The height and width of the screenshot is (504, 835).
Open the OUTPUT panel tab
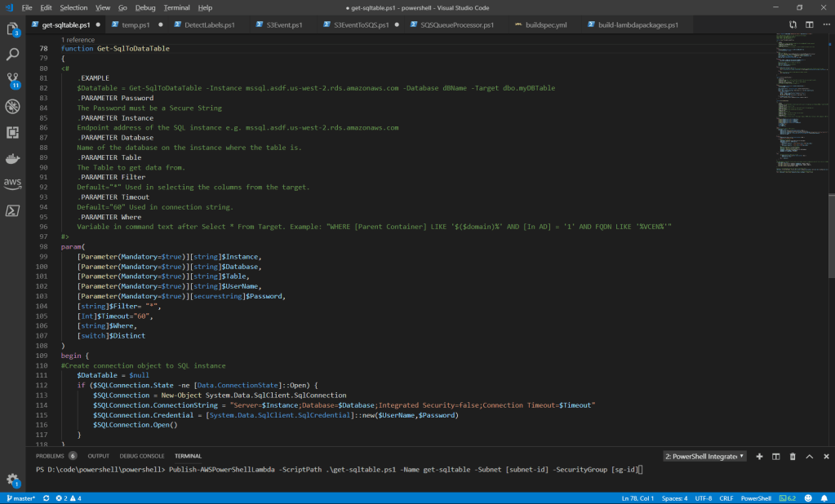tap(99, 456)
